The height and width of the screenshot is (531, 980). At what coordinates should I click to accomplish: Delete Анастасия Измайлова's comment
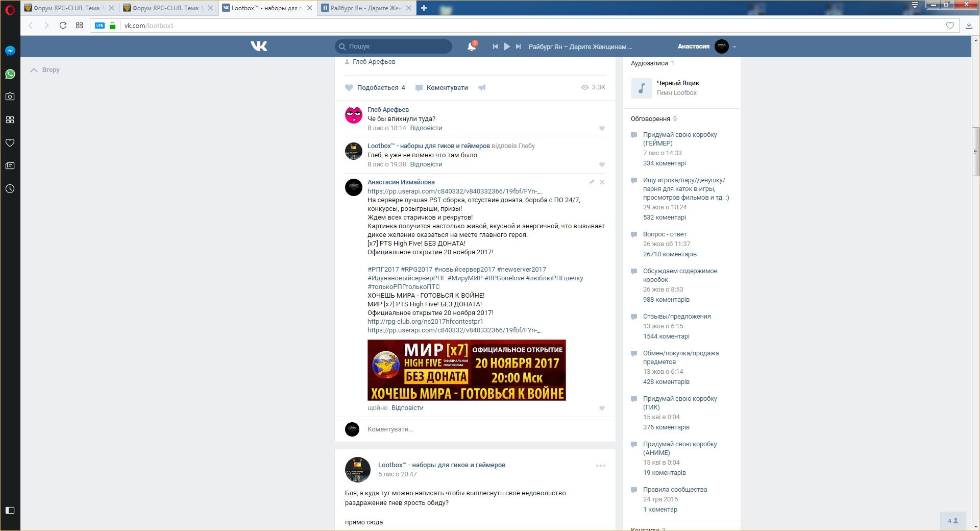click(x=602, y=182)
